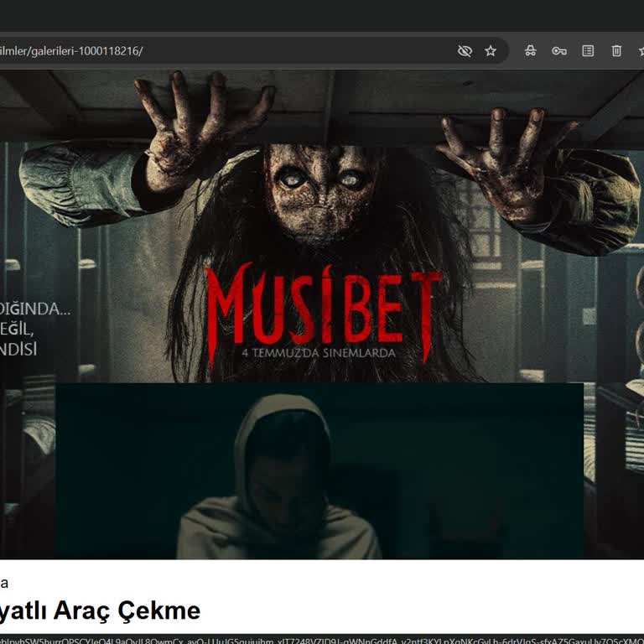Open the list panel toolbar icon

pos(588,50)
